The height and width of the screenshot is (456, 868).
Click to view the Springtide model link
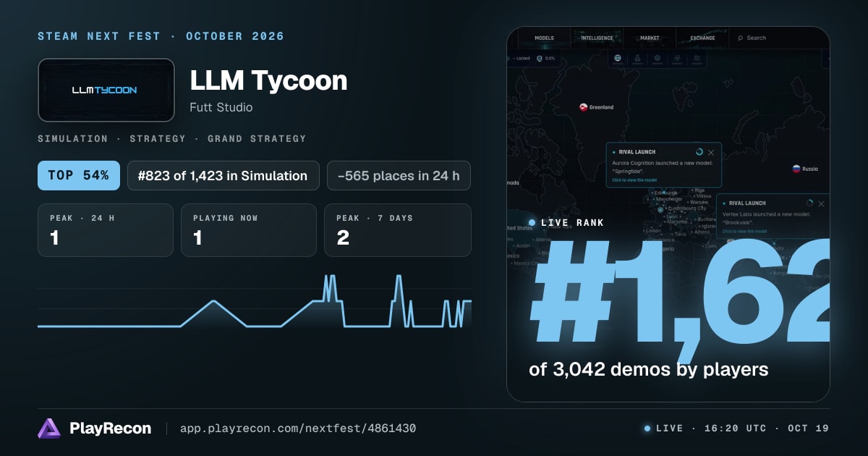tap(634, 180)
